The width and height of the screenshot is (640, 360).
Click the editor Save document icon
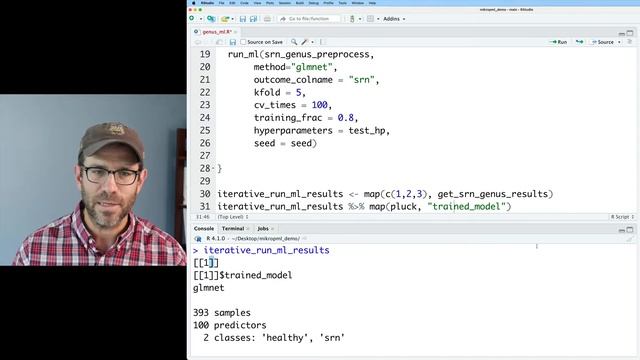[x=233, y=42]
